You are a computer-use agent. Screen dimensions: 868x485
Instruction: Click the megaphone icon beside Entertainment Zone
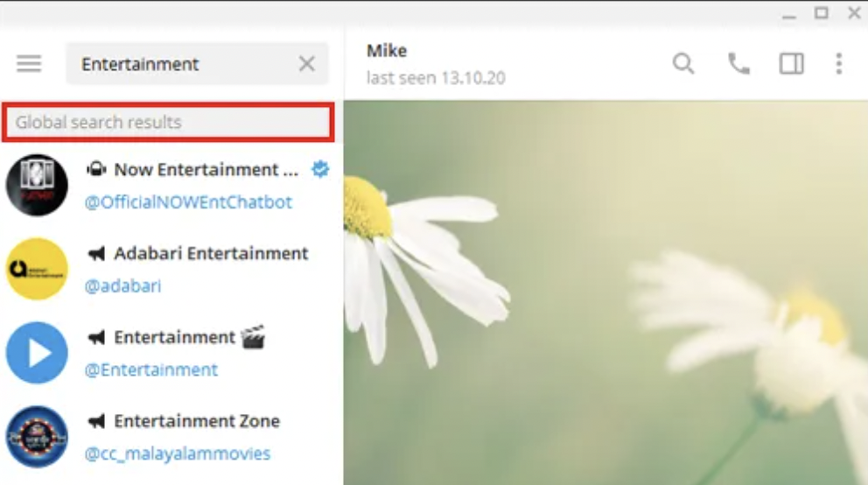(x=96, y=421)
